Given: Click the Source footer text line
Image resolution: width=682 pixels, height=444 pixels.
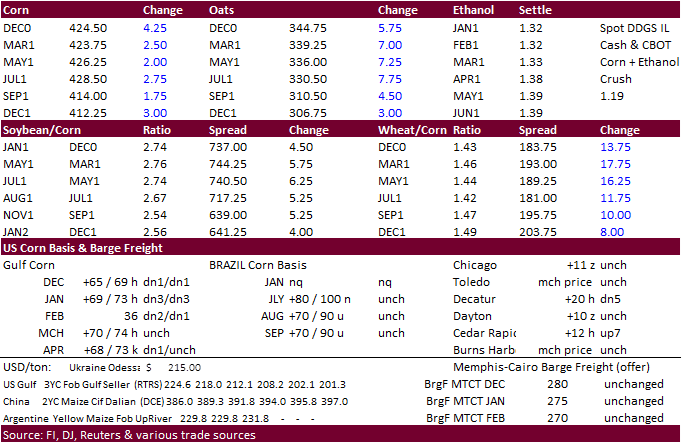Looking at the screenshot, I should click(128, 435).
